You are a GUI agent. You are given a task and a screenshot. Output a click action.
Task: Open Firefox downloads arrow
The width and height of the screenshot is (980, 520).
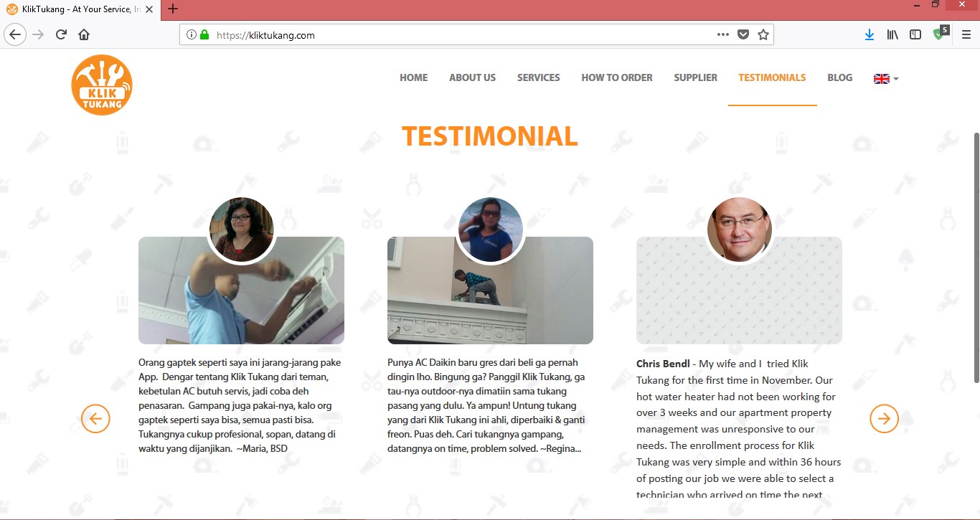(x=870, y=34)
